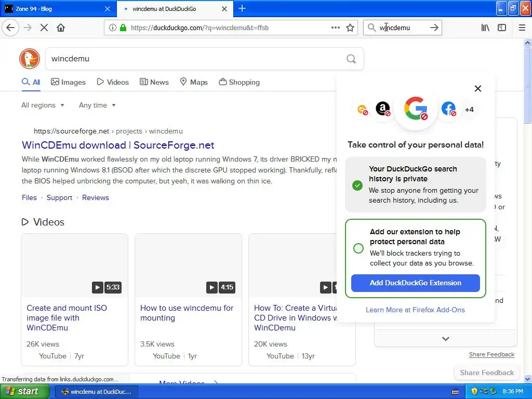The image size is (532, 399).
Task: Switch to News results tab
Action: coord(154,82)
